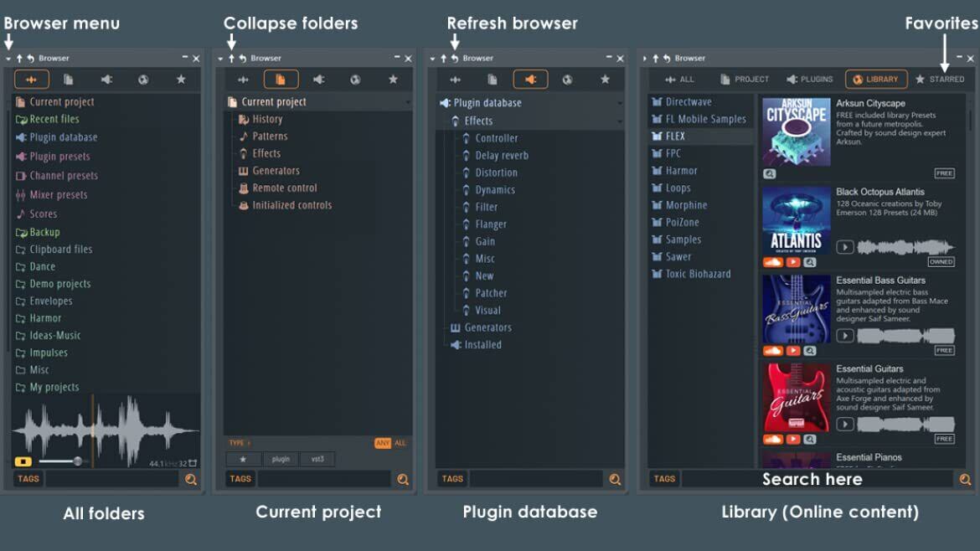
Task: Enable the ANY type filter toggle
Action: click(382, 443)
